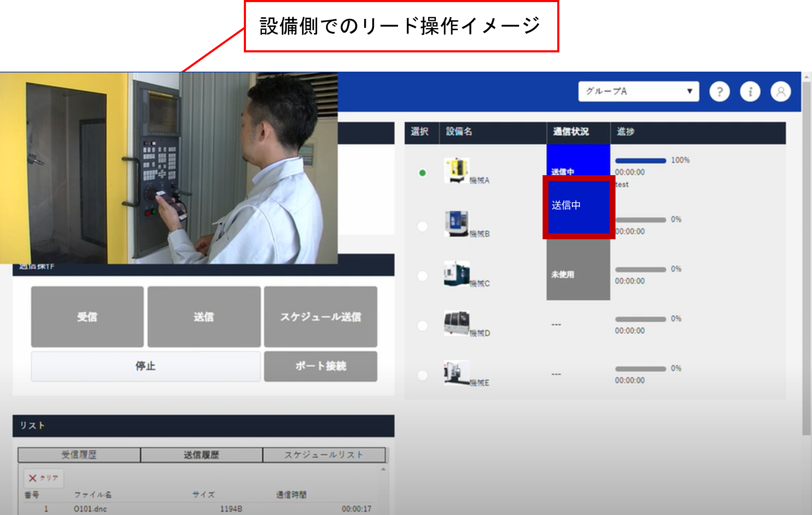812x515 pixels.
Task: Click the 機械D progress bar
Action: coord(640,319)
